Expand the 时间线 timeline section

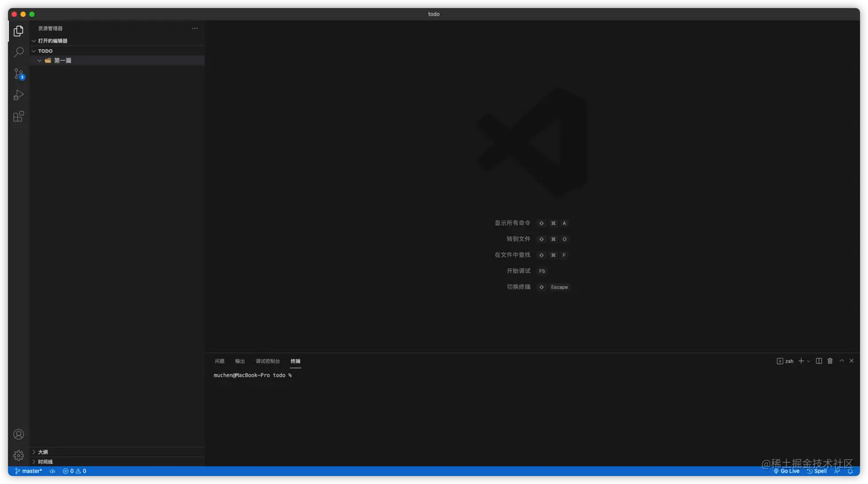(x=34, y=462)
